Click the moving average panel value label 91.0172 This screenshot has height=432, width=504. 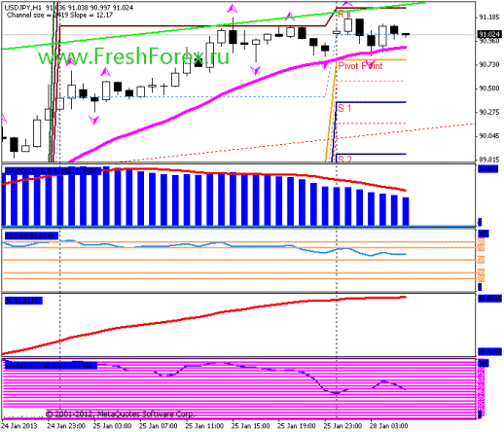(23, 301)
